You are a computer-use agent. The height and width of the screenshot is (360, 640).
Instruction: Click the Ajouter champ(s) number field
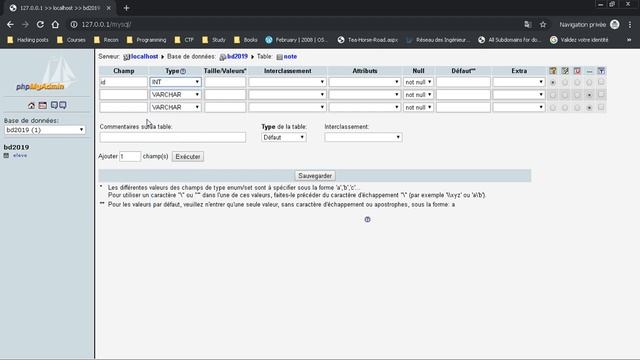130,156
